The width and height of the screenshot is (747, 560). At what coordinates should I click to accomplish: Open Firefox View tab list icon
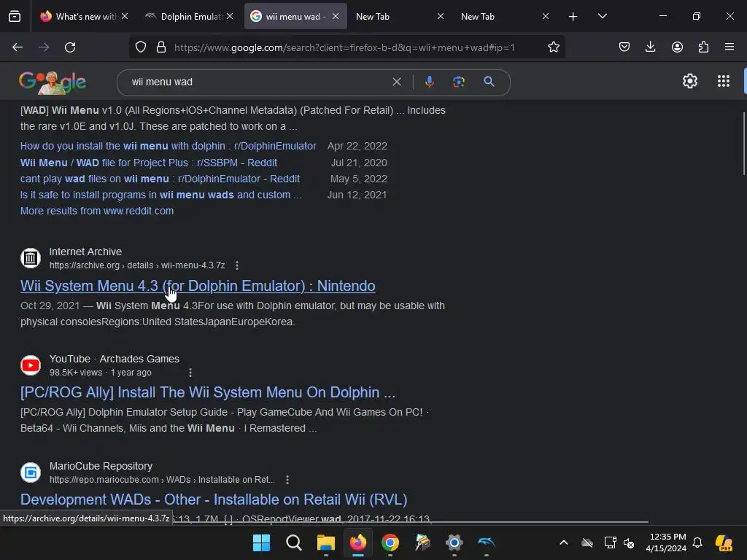15,17
